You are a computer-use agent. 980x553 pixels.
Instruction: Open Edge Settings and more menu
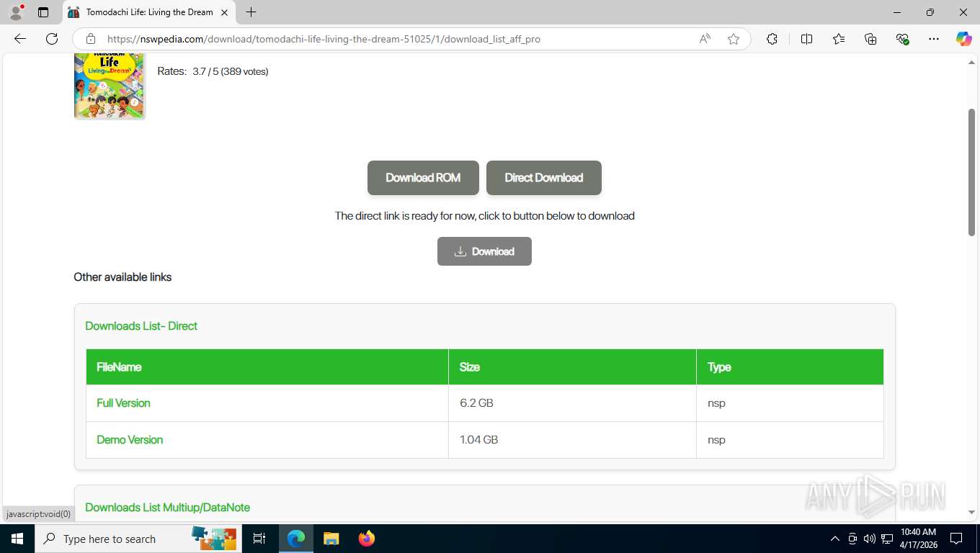coord(934,39)
